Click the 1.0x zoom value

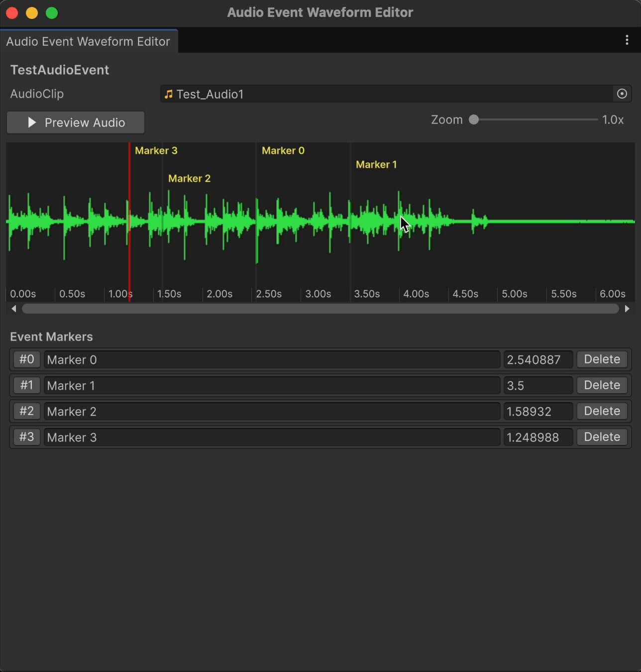(613, 119)
